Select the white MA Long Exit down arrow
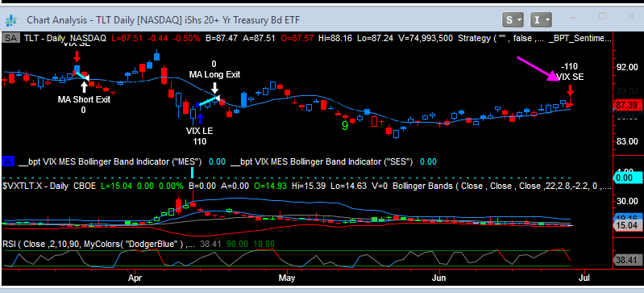The image size is (644, 293). tap(214, 87)
